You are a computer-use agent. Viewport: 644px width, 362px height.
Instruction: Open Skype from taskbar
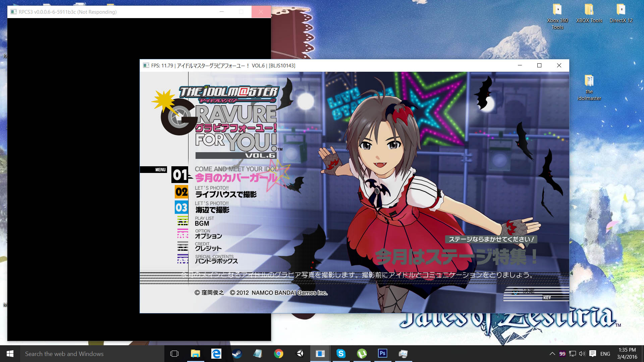pyautogui.click(x=341, y=354)
